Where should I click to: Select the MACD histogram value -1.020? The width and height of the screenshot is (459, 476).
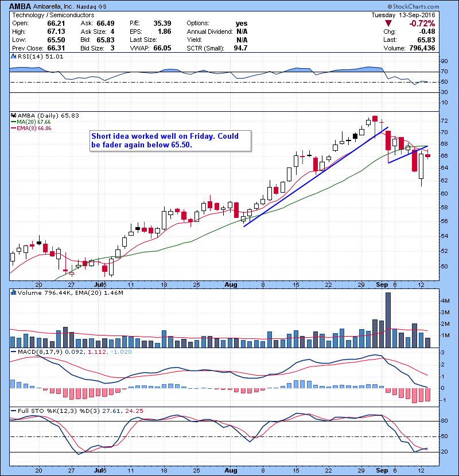(x=121, y=352)
